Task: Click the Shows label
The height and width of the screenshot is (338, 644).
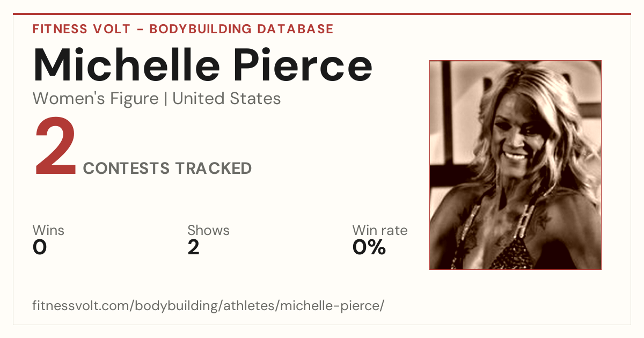Action: point(208,231)
